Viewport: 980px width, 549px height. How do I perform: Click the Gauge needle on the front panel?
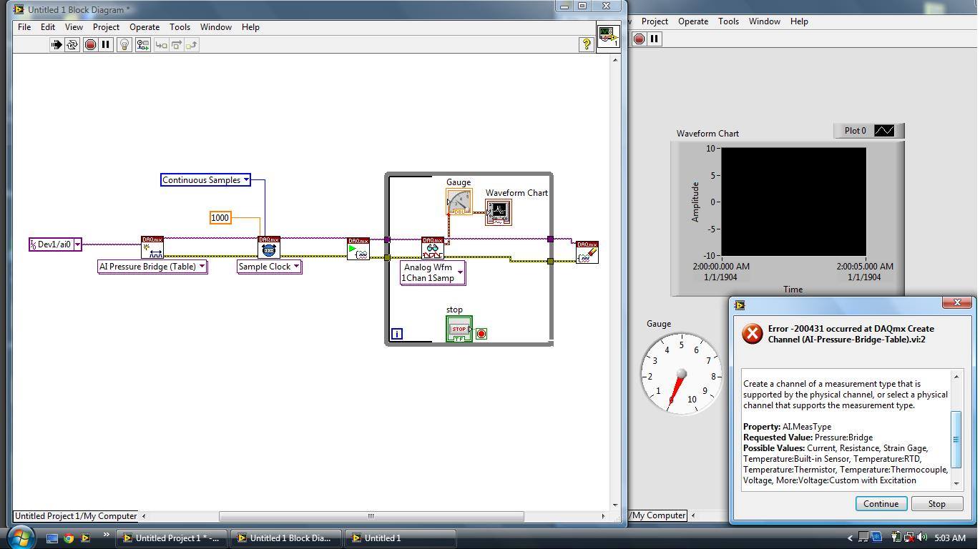[676, 388]
